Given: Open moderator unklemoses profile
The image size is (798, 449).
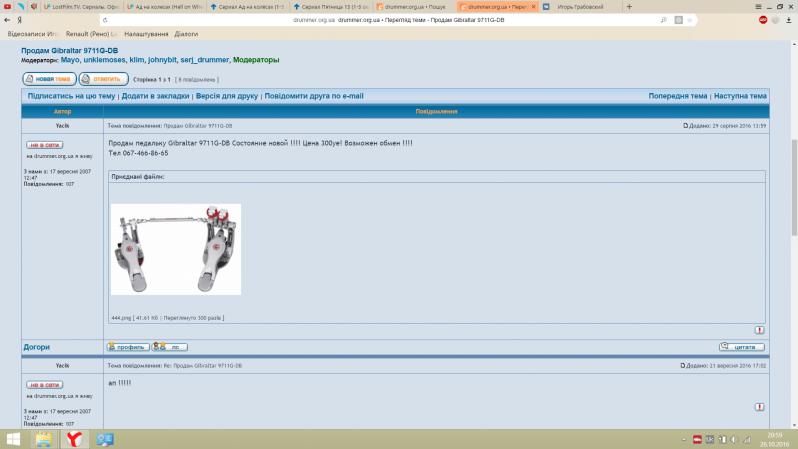Looking at the screenshot, I should pos(104,60).
